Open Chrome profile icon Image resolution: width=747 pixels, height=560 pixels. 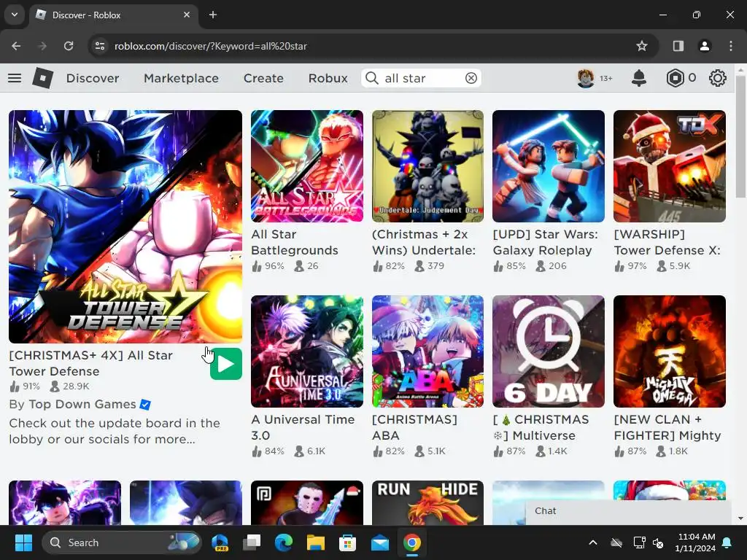[704, 46]
